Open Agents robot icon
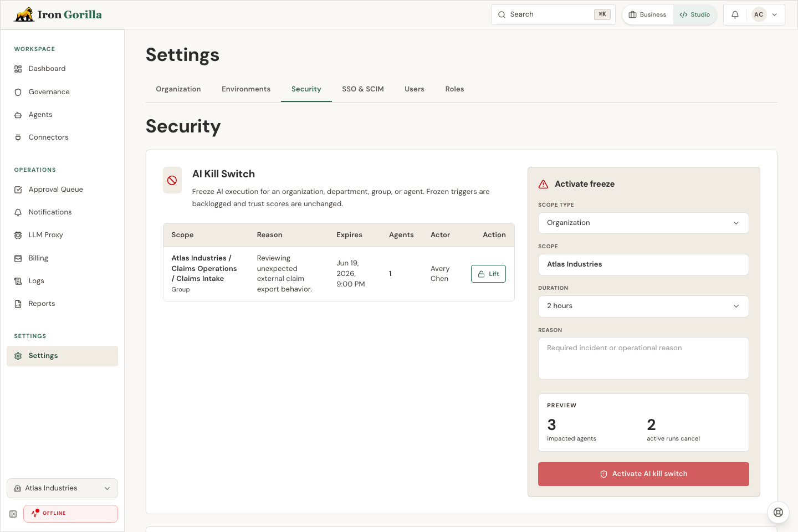This screenshot has height=532, width=798. pyautogui.click(x=18, y=115)
